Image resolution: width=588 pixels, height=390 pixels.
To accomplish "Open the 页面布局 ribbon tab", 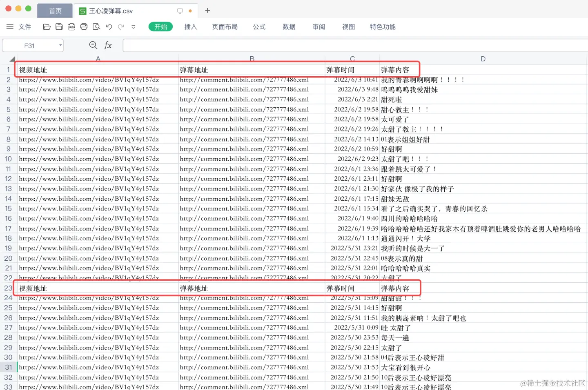I will click(x=225, y=27).
